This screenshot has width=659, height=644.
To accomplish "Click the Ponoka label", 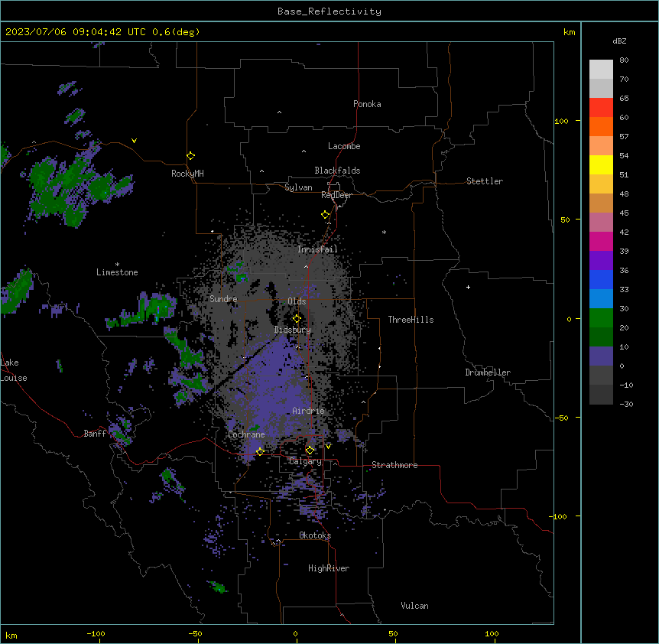I will pos(367,104).
